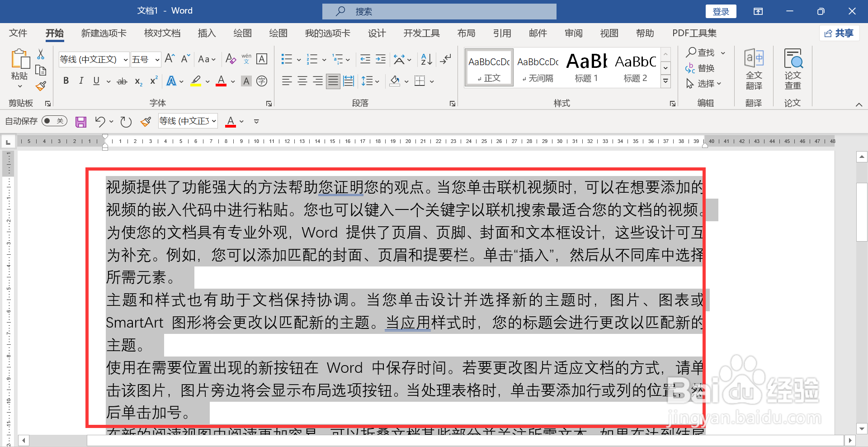Apply the 标题 1 heading style
868x447 pixels.
tap(587, 67)
